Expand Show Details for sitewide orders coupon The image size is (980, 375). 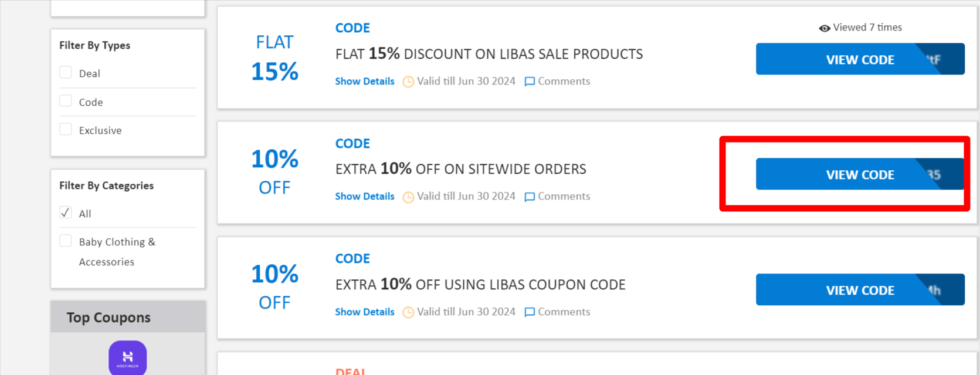pyautogui.click(x=364, y=197)
